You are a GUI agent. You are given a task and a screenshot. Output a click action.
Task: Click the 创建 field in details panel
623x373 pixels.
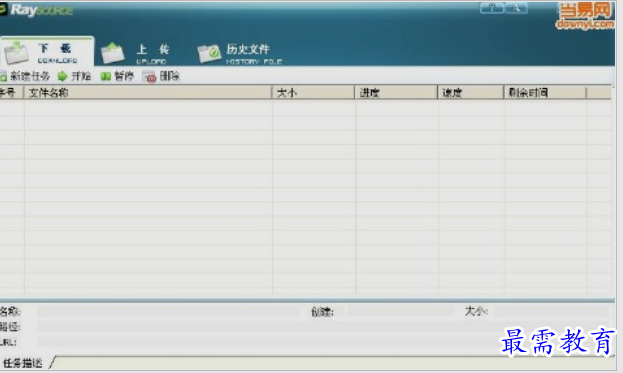401,311
